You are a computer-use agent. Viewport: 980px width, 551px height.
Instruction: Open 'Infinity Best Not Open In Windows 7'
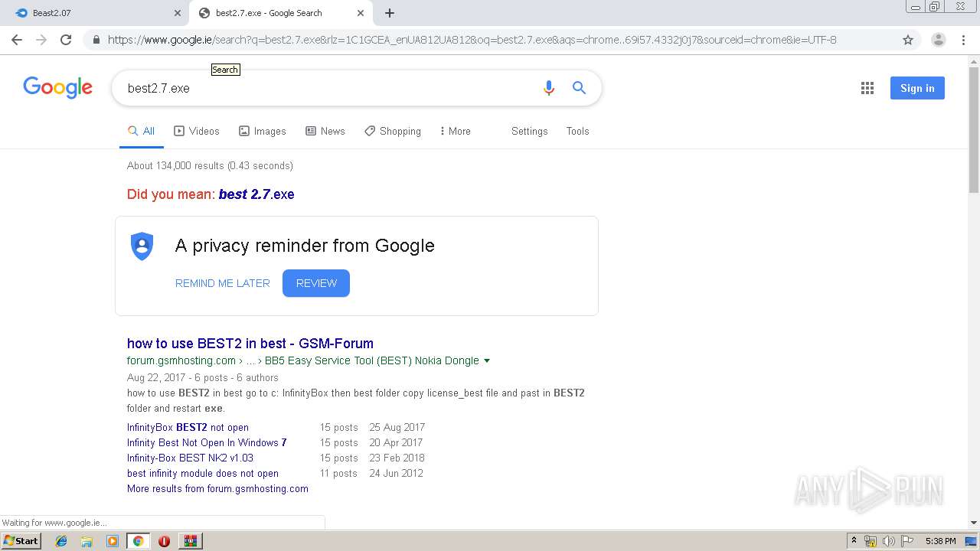[x=207, y=443]
